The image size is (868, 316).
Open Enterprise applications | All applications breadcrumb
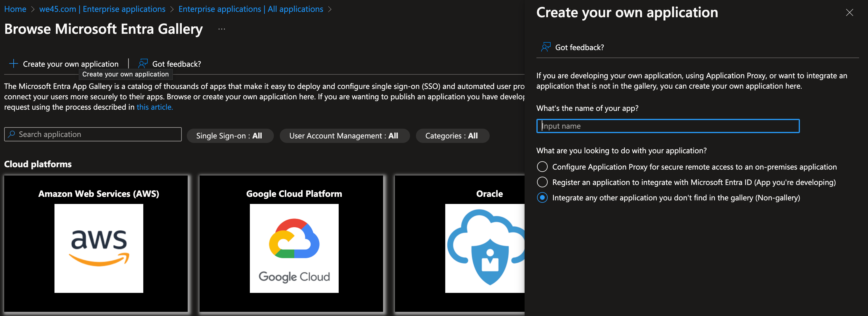coord(250,9)
